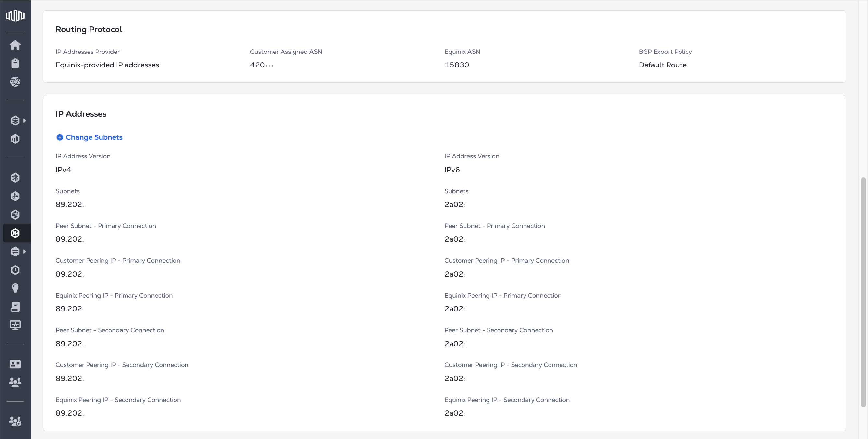Viewport: 868px width, 439px height.
Task: Select the active globe hexagon sidebar icon
Action: click(x=15, y=233)
